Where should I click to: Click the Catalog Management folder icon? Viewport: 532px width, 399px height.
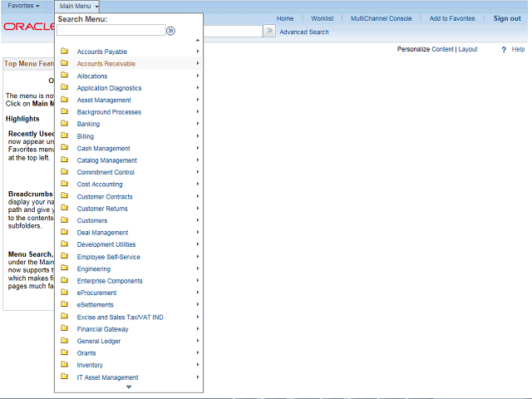(64, 160)
